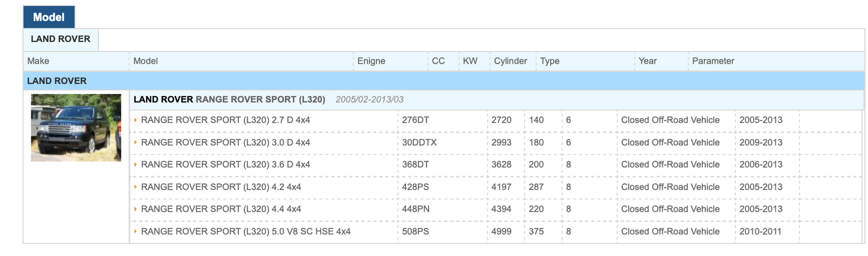Click the orange arrow beside 3.6 D 4x4

(x=136, y=165)
